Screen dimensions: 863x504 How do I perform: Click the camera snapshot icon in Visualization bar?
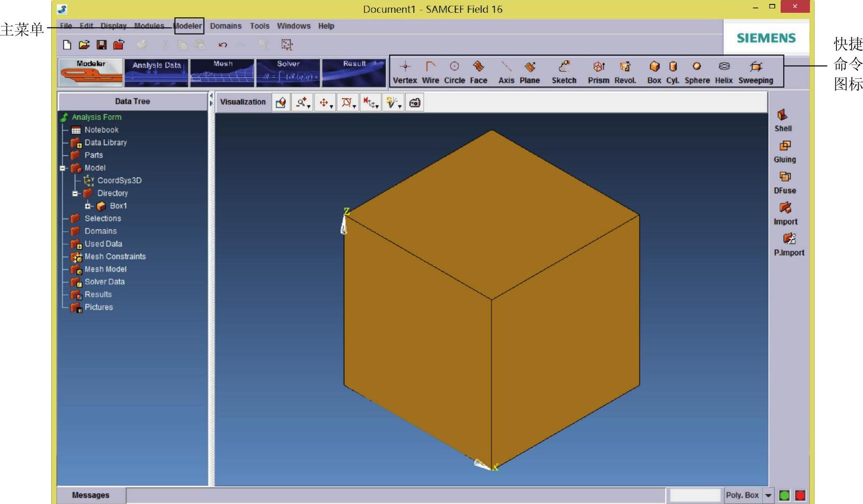(415, 102)
